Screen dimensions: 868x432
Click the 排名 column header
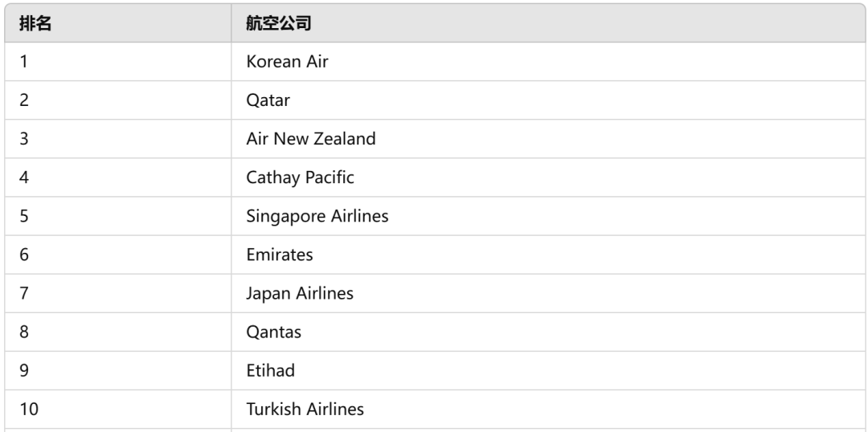118,23
